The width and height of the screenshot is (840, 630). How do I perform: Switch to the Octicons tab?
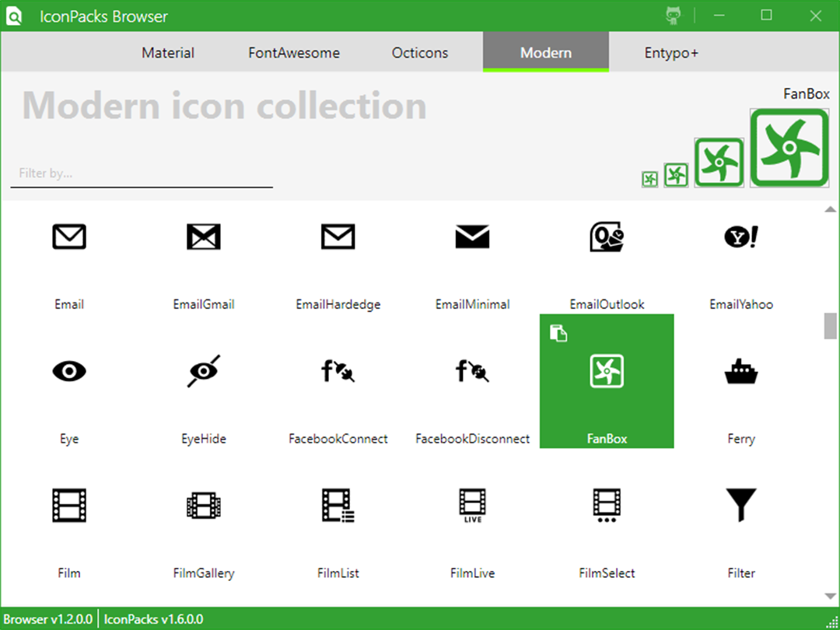coord(420,53)
